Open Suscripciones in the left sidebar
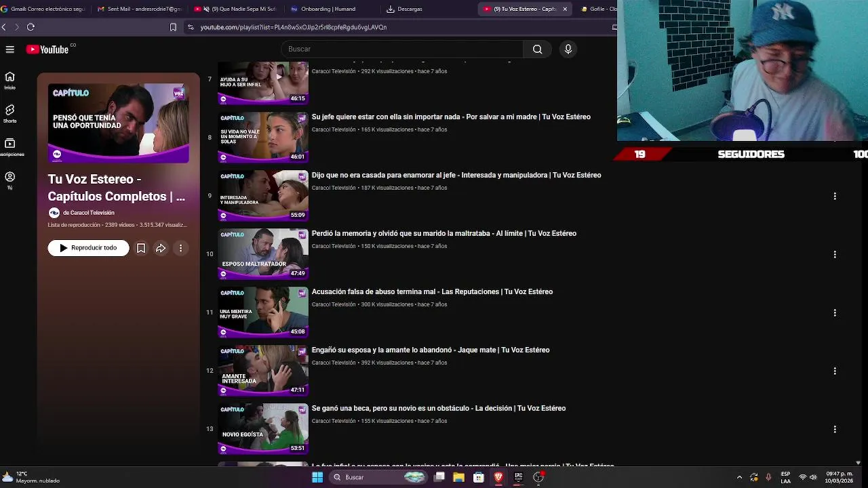The height and width of the screenshot is (488, 868). point(9,146)
